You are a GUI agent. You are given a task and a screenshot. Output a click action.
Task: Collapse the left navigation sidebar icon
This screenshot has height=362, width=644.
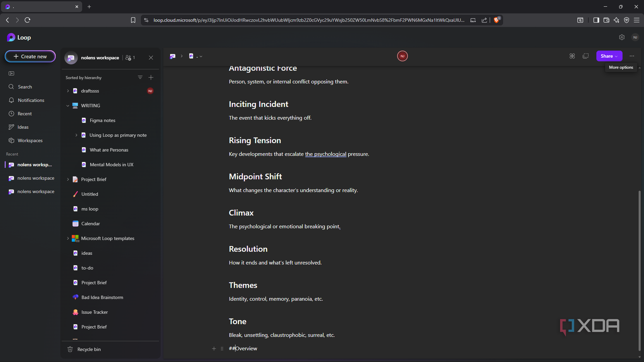(x=11, y=73)
